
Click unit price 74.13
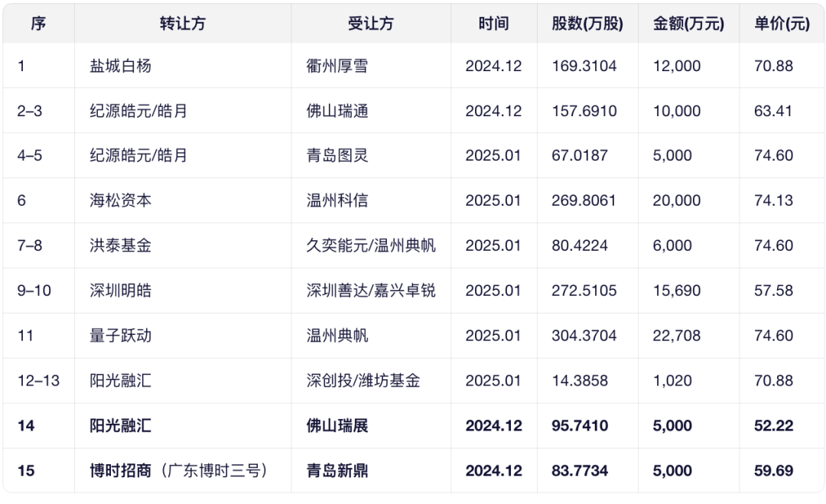(773, 200)
